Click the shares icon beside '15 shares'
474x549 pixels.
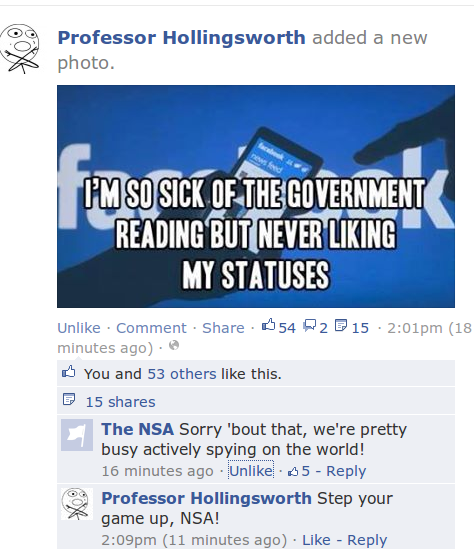(x=69, y=399)
